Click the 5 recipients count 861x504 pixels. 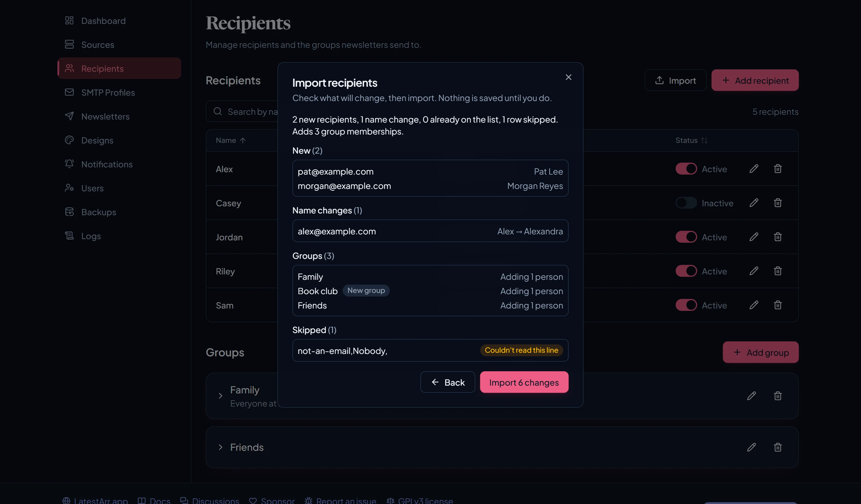coord(775,112)
